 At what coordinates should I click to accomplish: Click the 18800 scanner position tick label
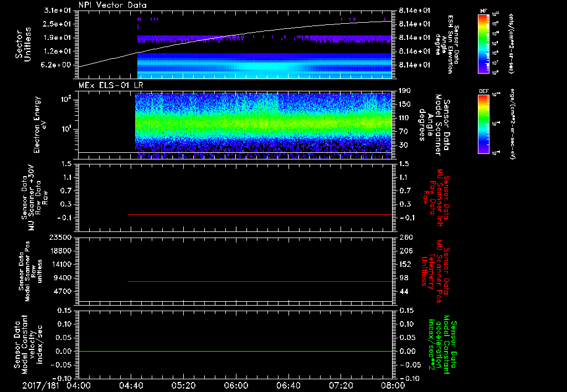coord(60,251)
